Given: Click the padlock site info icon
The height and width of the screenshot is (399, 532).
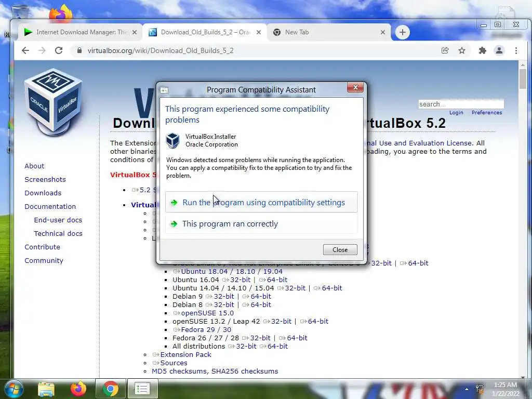Looking at the screenshot, I should (x=79, y=50).
